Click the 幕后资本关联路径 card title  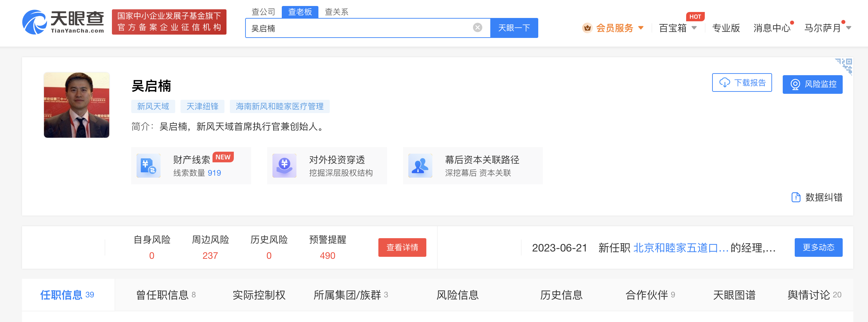(x=482, y=159)
